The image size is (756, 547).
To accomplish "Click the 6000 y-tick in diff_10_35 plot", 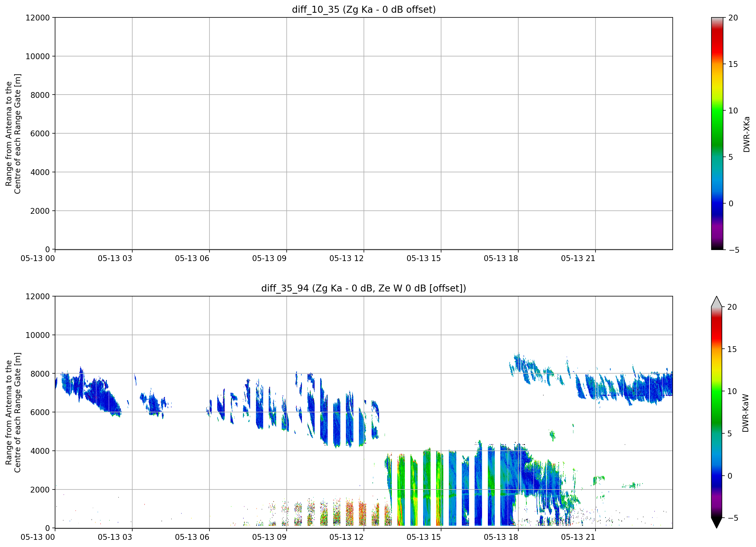I will [40, 134].
